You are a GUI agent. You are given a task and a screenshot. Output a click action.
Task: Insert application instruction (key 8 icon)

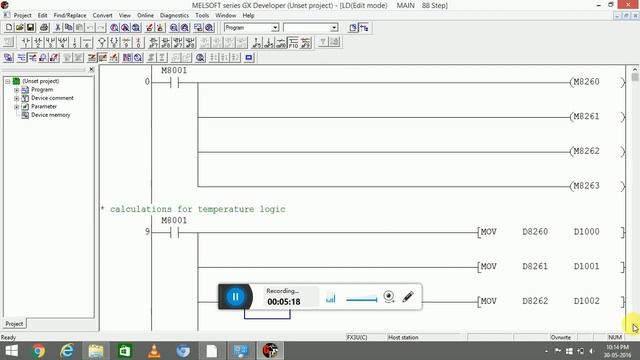click(114, 42)
